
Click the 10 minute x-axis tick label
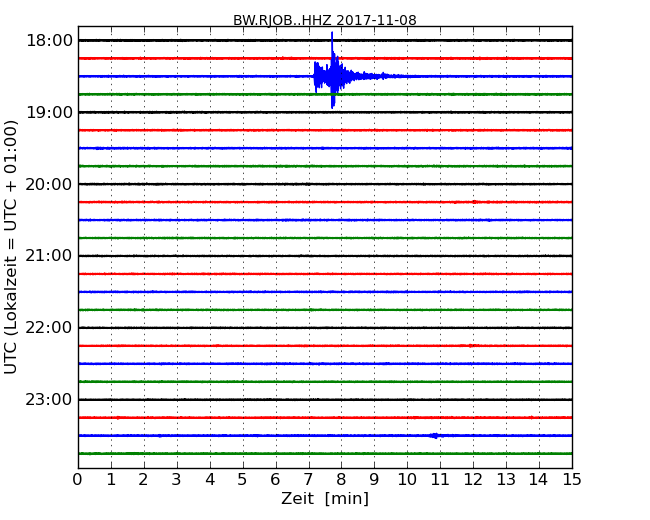click(407, 479)
